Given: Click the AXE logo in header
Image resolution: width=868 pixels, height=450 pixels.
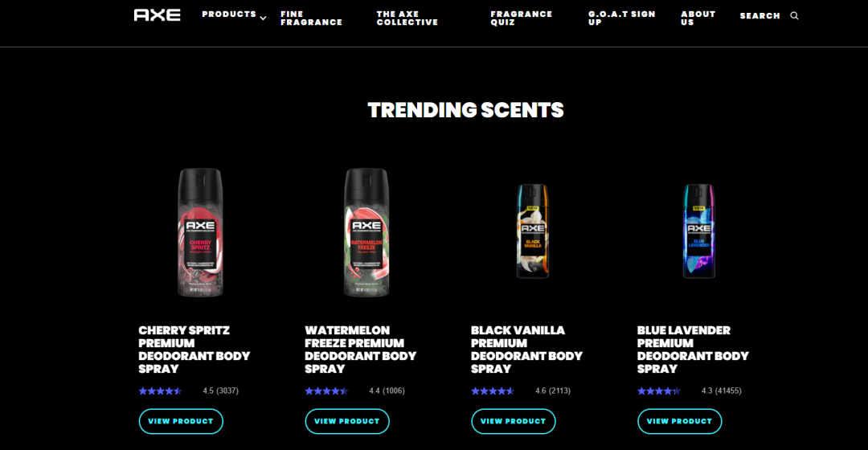Looking at the screenshot, I should (x=158, y=15).
